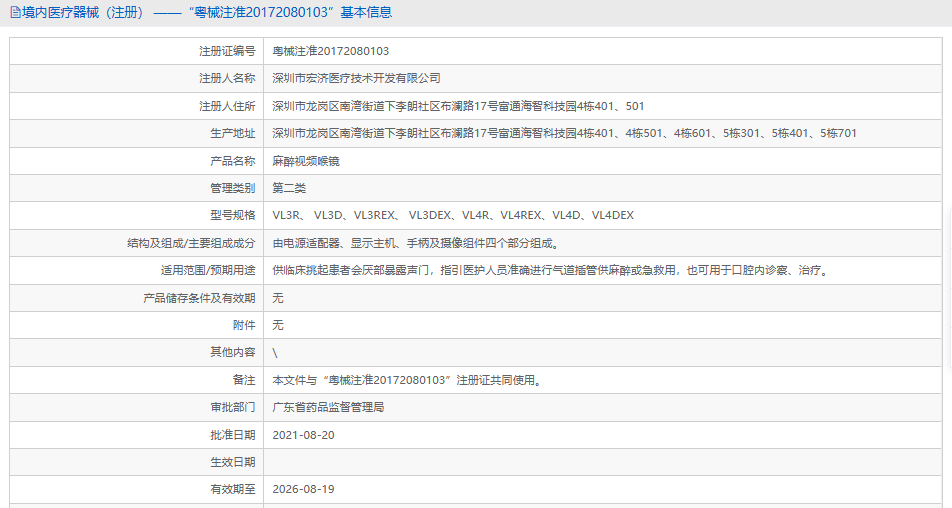
Task: Click the 注册人名称 label
Action: click(227, 78)
